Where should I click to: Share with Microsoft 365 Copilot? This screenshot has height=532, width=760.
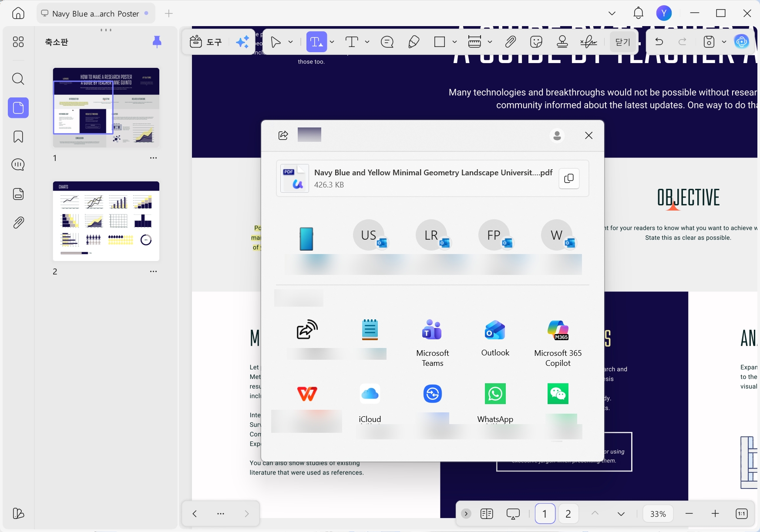click(558, 343)
